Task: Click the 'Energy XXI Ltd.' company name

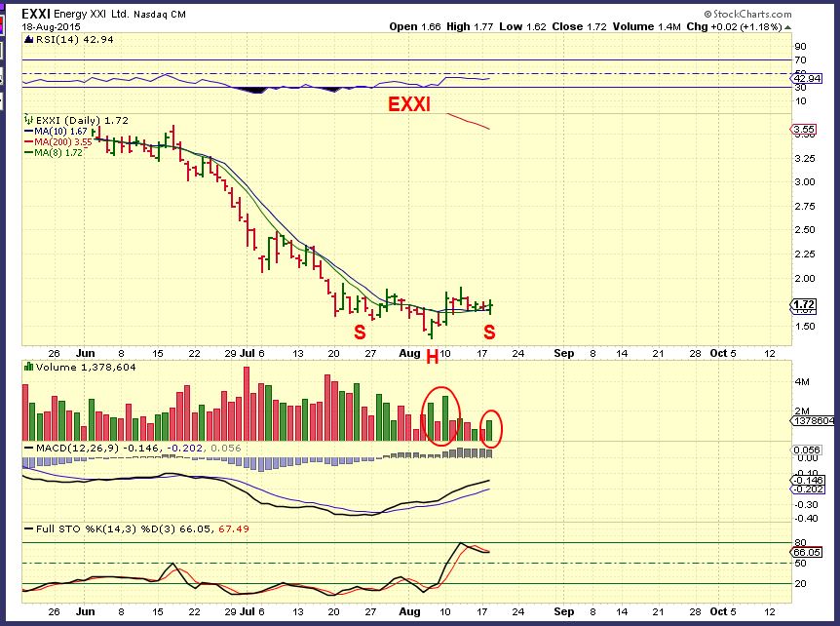Action: pyautogui.click(x=91, y=15)
